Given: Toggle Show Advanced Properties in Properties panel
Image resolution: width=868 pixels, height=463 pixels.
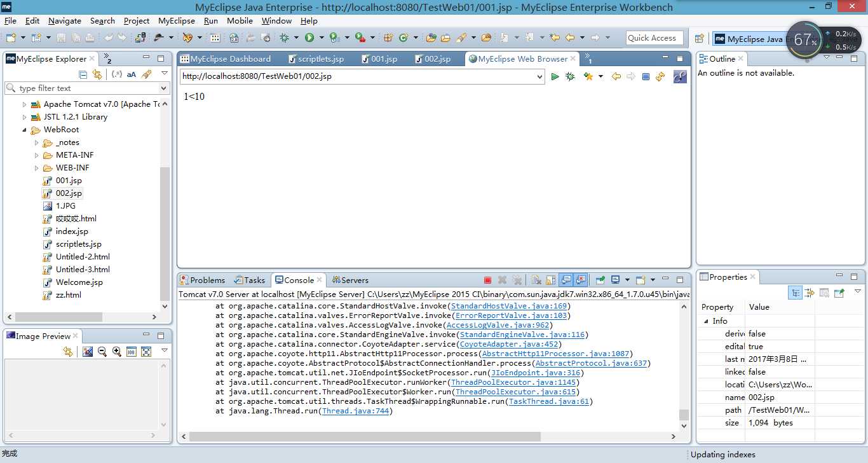Looking at the screenshot, I should click(x=810, y=293).
